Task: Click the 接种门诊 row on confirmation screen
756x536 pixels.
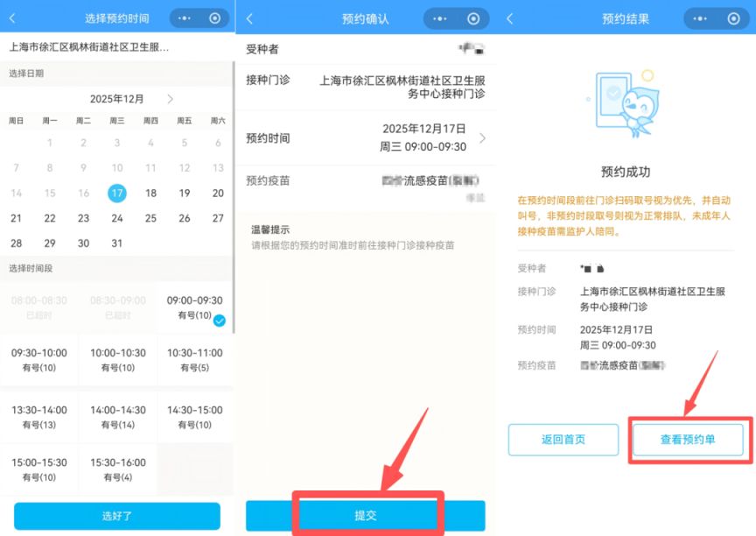Action: [366, 87]
